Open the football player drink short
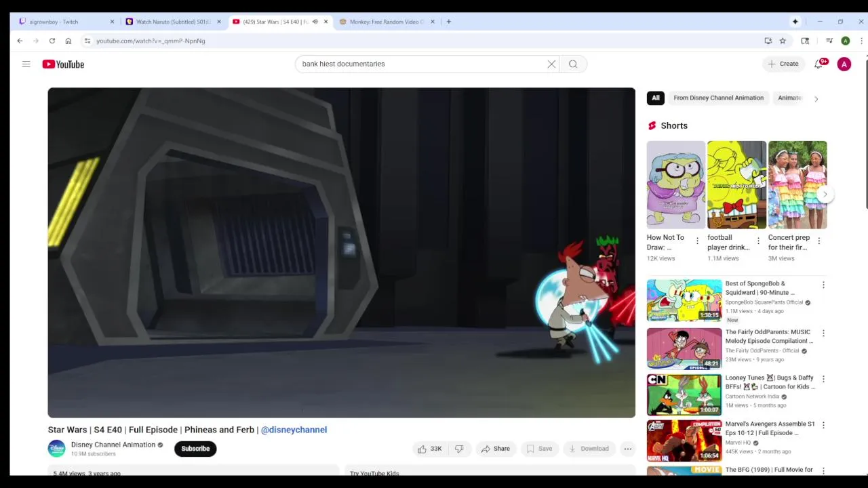868x488 pixels. 736,185
